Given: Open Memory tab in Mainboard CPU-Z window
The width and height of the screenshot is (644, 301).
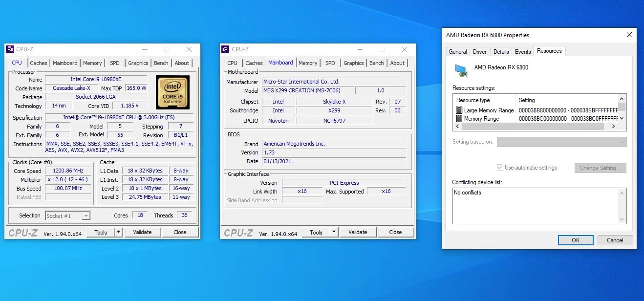Looking at the screenshot, I should tap(308, 63).
